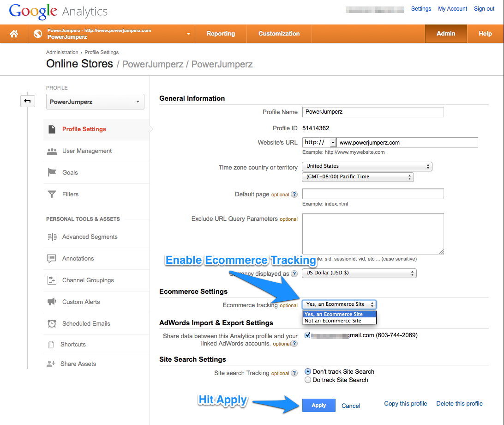Open the Ecommerce tracking dropdown
Viewport: 504px width, 425px height.
pos(339,304)
